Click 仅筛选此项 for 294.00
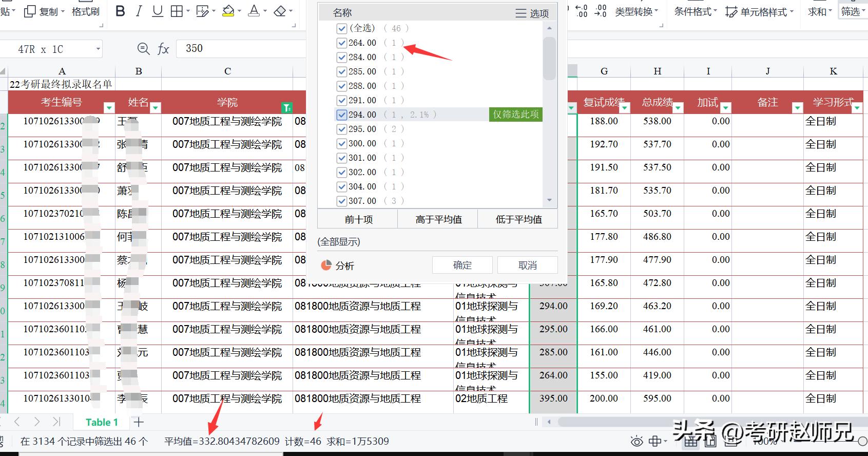Viewport: 868px width, 456px height. [x=516, y=115]
